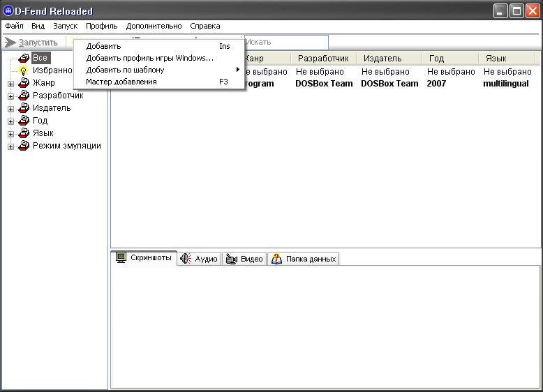This screenshot has width=543, height=392.
Task: Expand the Разработчик tree node
Action: click(x=10, y=96)
